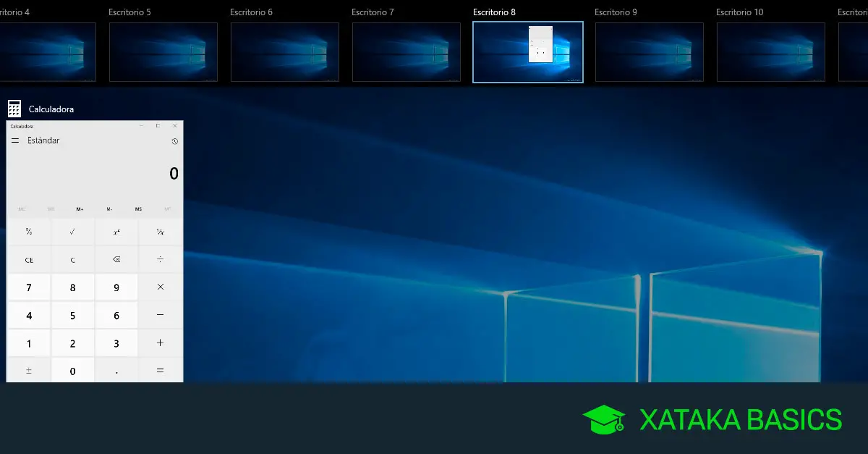Click the backspace delete key
The height and width of the screenshot is (454, 868).
(116, 259)
